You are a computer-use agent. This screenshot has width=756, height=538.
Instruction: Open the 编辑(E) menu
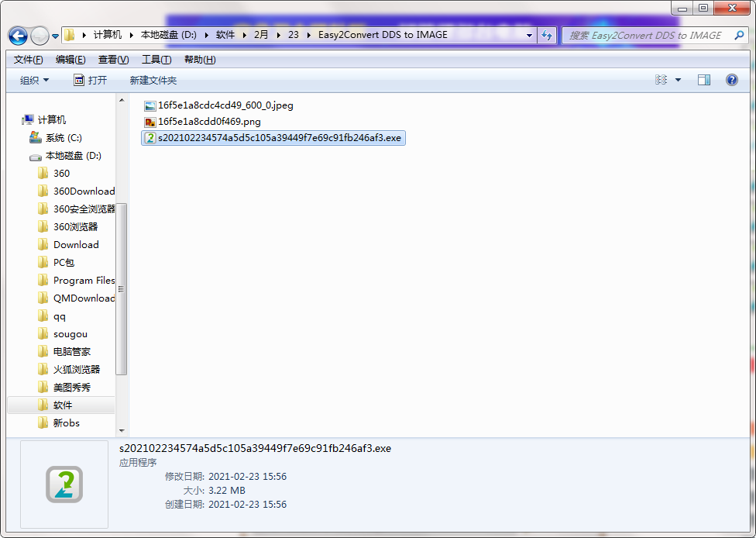[x=70, y=60]
